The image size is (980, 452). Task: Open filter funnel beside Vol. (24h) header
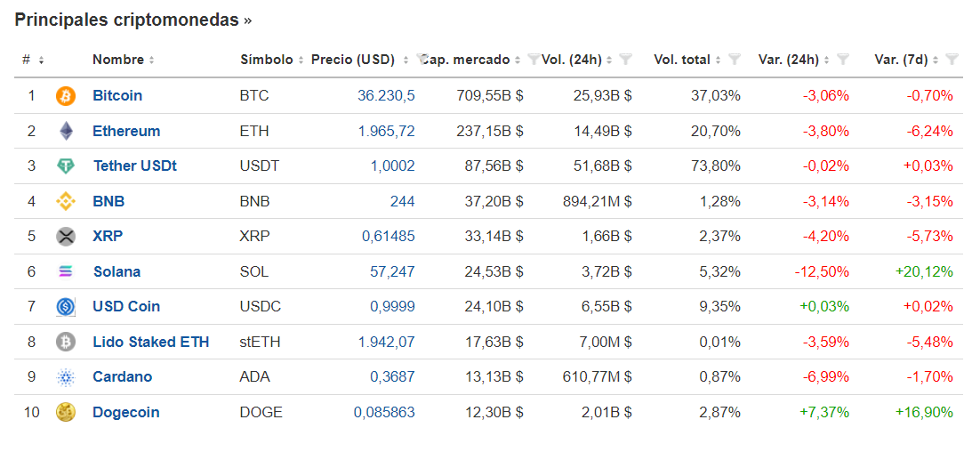point(626,60)
